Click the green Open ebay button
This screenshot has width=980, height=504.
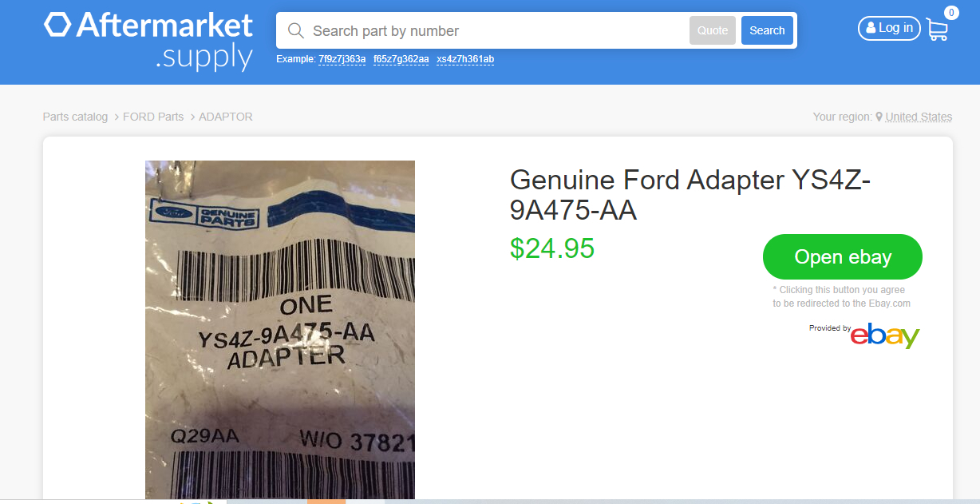click(x=843, y=256)
